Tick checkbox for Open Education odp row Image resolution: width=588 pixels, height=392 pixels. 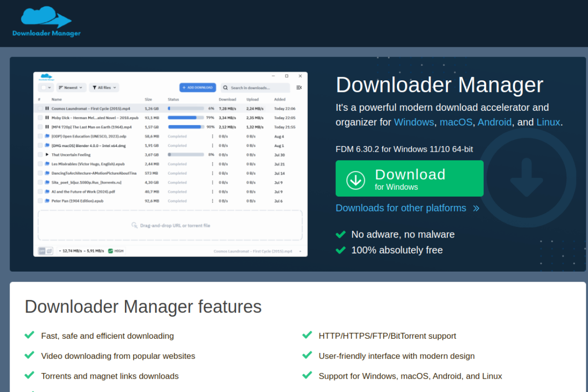(40, 136)
